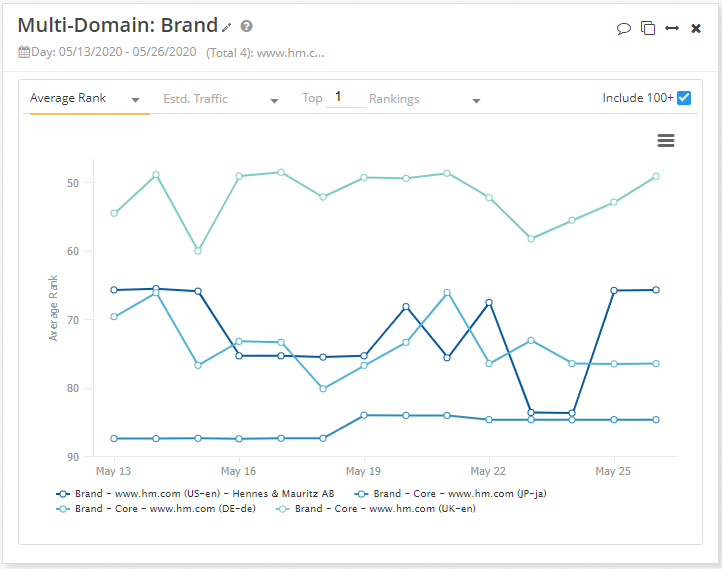Expand the Rankings dropdown
This screenshot has height=569, width=722.
425,99
